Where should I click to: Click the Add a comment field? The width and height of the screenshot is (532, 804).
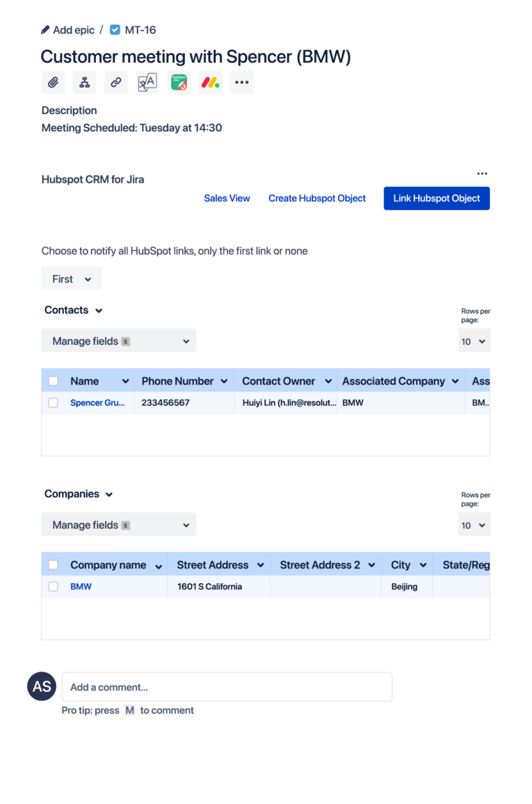pos(227,686)
